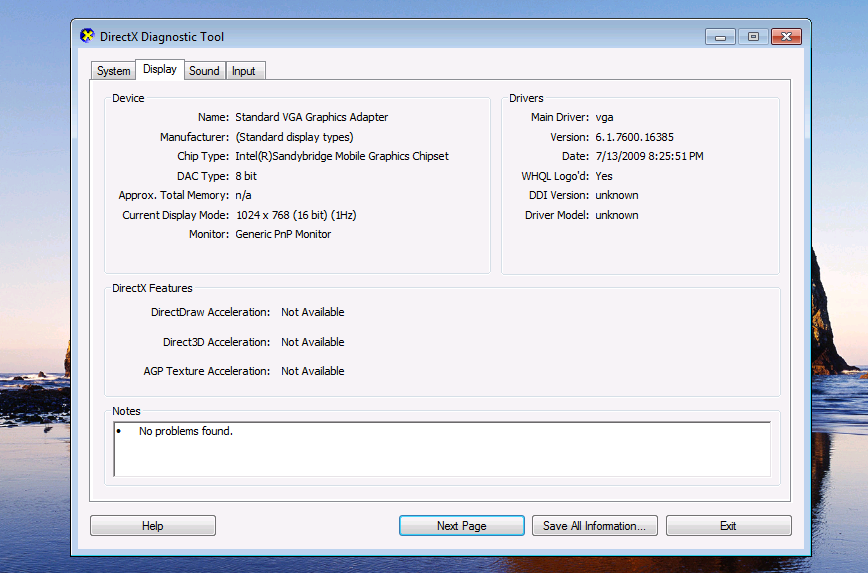Click the Exit button
Image resolution: width=868 pixels, height=573 pixels.
(728, 525)
